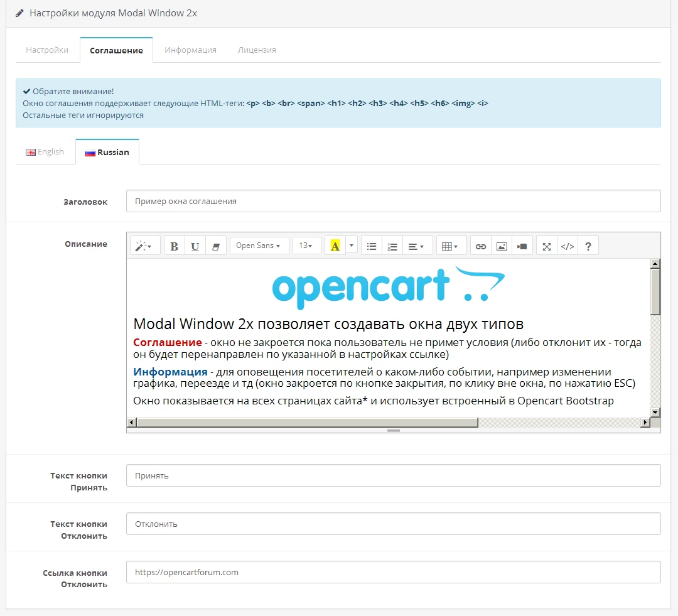Click the red Соглашение word in editor

point(168,342)
